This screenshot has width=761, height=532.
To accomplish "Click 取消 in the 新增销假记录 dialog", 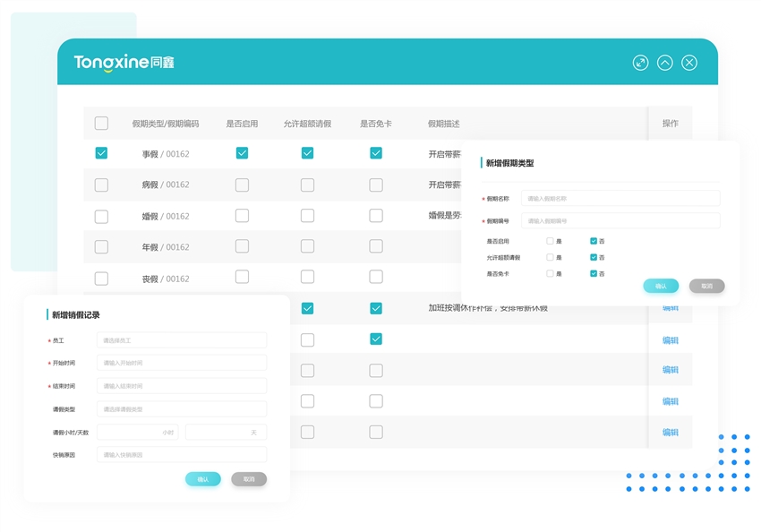I will click(x=248, y=479).
